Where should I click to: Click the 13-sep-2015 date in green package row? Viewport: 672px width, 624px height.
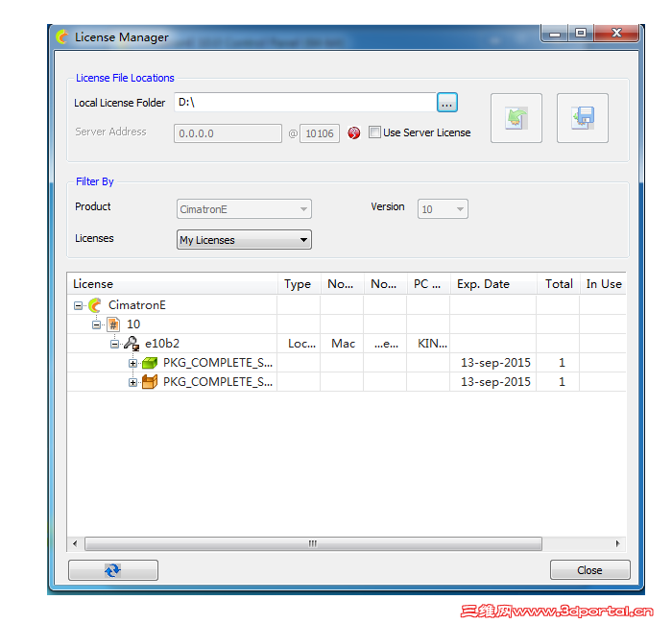point(495,363)
